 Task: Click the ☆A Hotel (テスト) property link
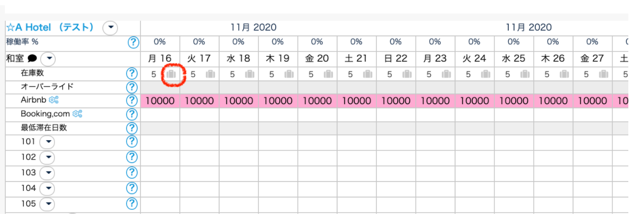click(50, 27)
